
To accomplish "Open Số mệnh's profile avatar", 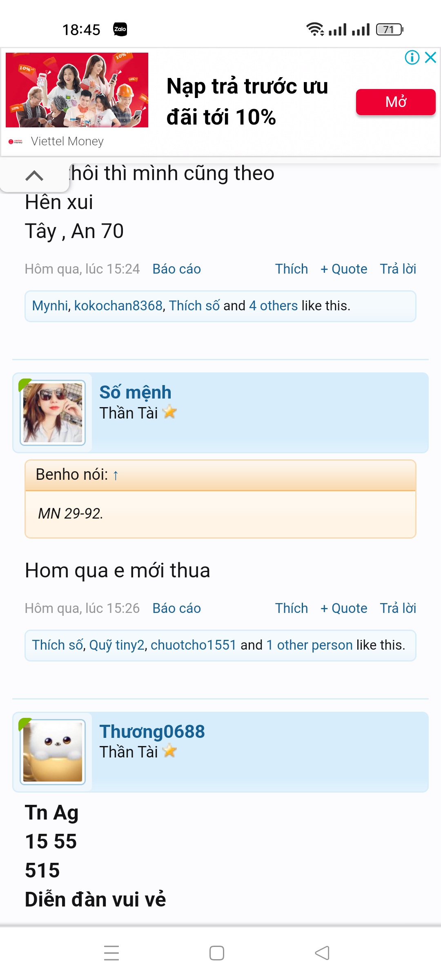I will click(53, 413).
